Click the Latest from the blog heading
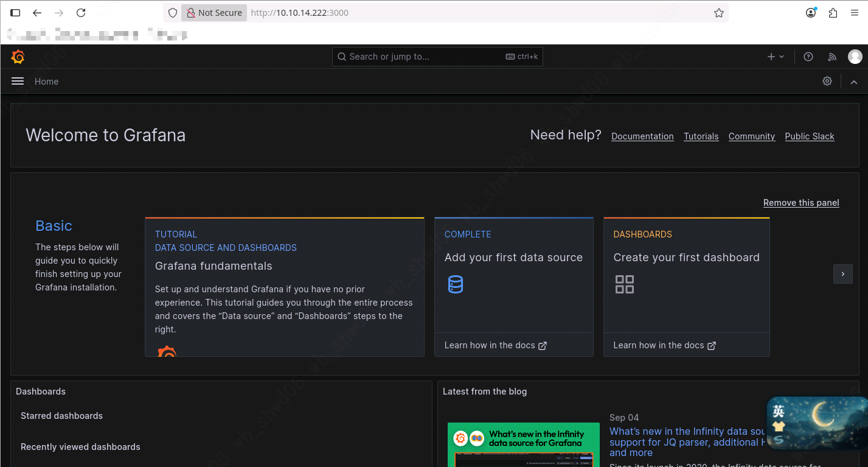The image size is (868, 467). [x=485, y=392]
